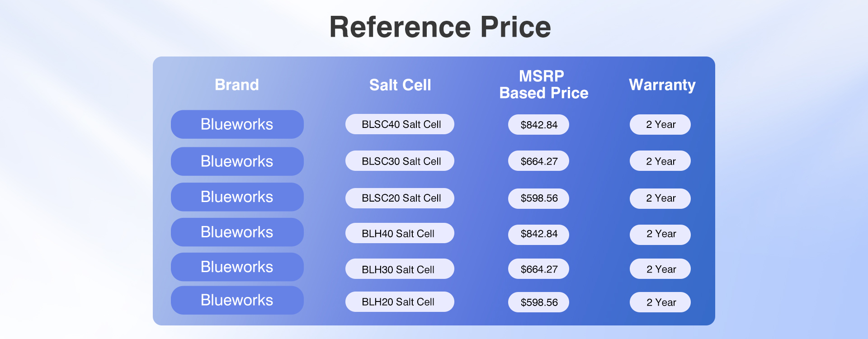
Task: Select the 2 Year warranty for BLH20
Action: point(660,302)
